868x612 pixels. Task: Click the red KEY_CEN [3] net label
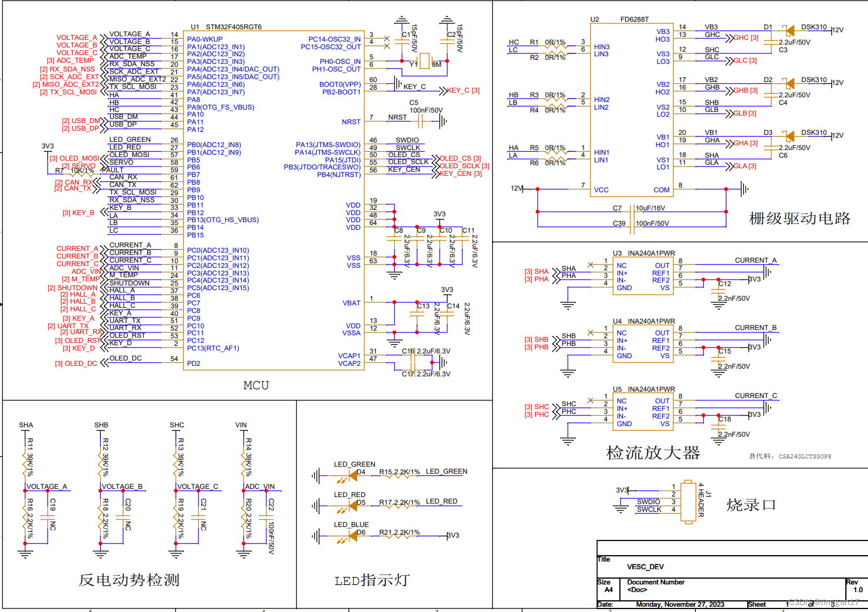pyautogui.click(x=460, y=174)
